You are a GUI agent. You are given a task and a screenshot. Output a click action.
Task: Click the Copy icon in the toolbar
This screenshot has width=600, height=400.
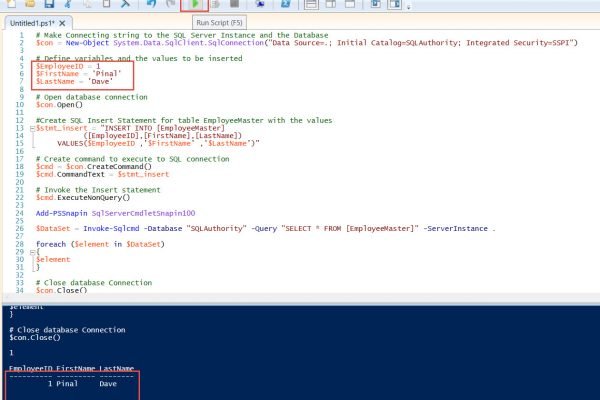pos(88,3)
